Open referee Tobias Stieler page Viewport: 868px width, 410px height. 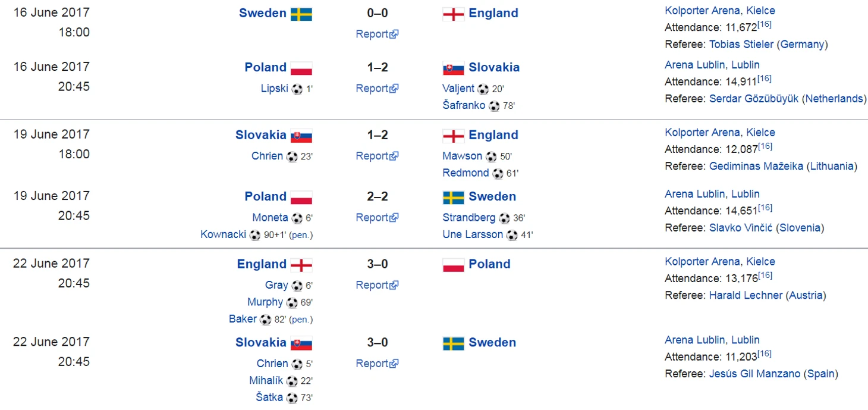(x=741, y=45)
